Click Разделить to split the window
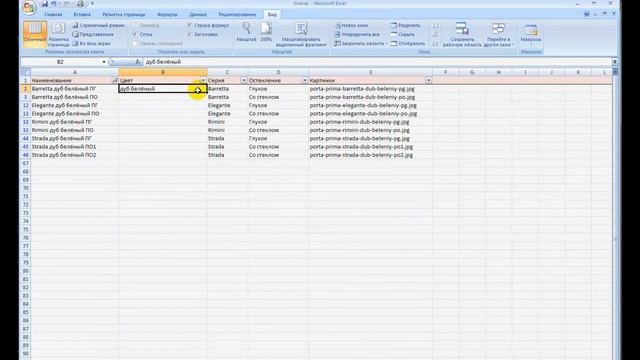Viewport: 640px width, 360px height. click(x=405, y=25)
